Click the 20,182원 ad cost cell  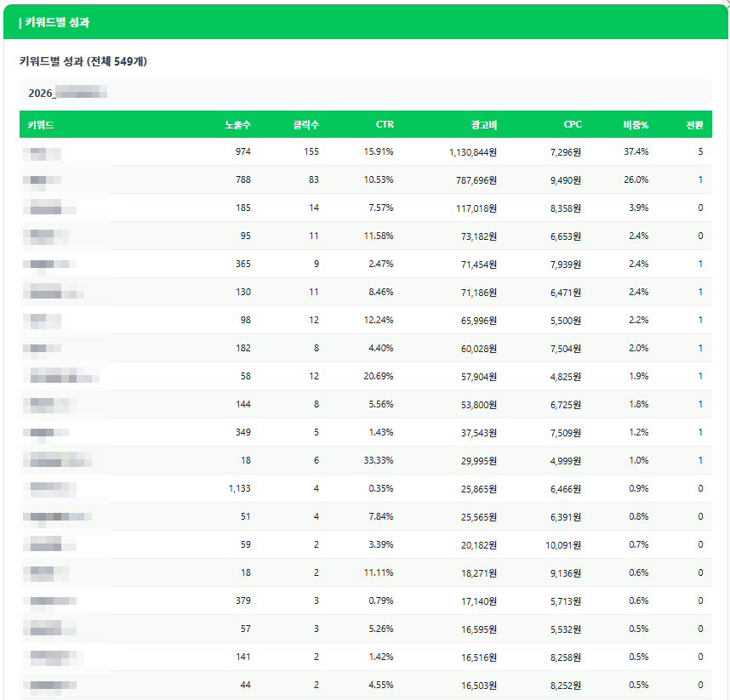pyautogui.click(x=479, y=545)
